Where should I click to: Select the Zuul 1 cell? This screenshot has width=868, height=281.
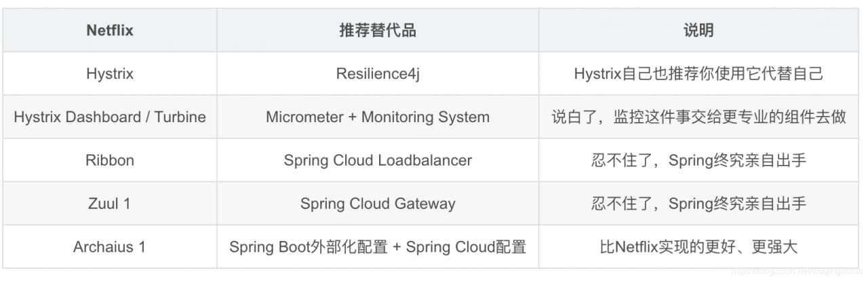110,204
